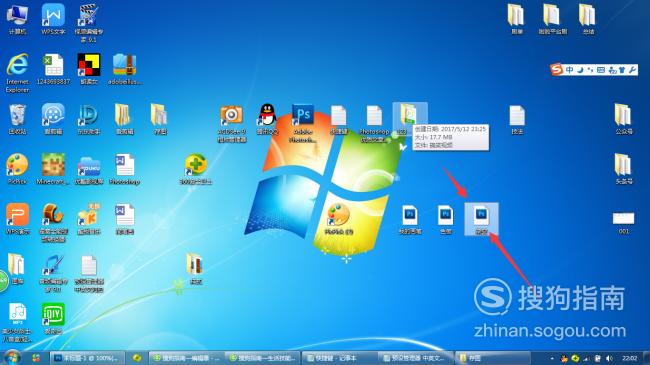Screen dimensions: 650x365
Task: Launch the WPS Writer shortcut
Action: 53,19
